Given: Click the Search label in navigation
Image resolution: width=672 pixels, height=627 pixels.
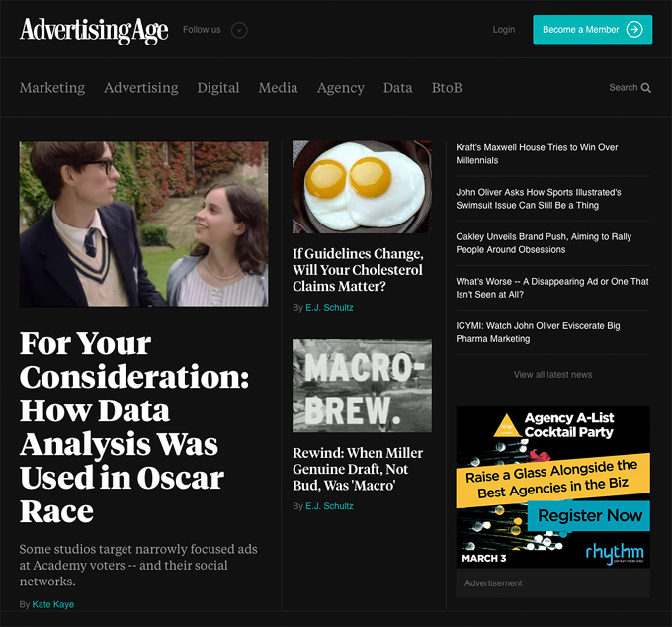Looking at the screenshot, I should (624, 87).
